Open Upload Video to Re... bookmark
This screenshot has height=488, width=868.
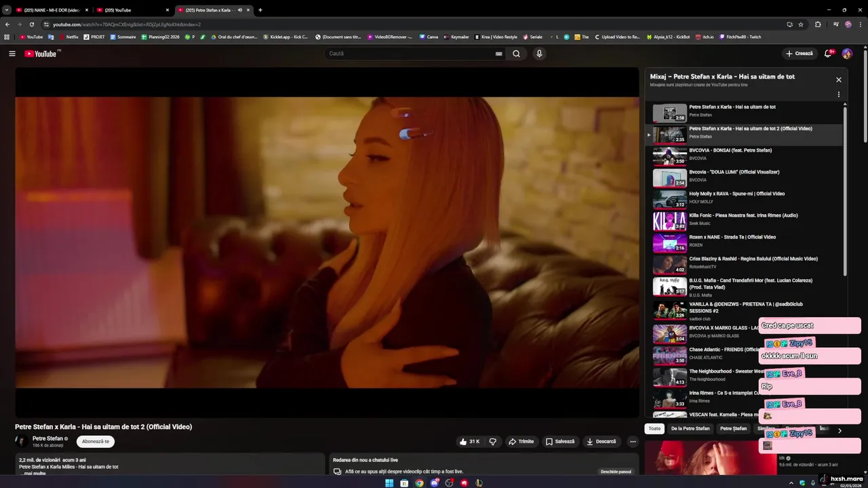[x=617, y=37]
